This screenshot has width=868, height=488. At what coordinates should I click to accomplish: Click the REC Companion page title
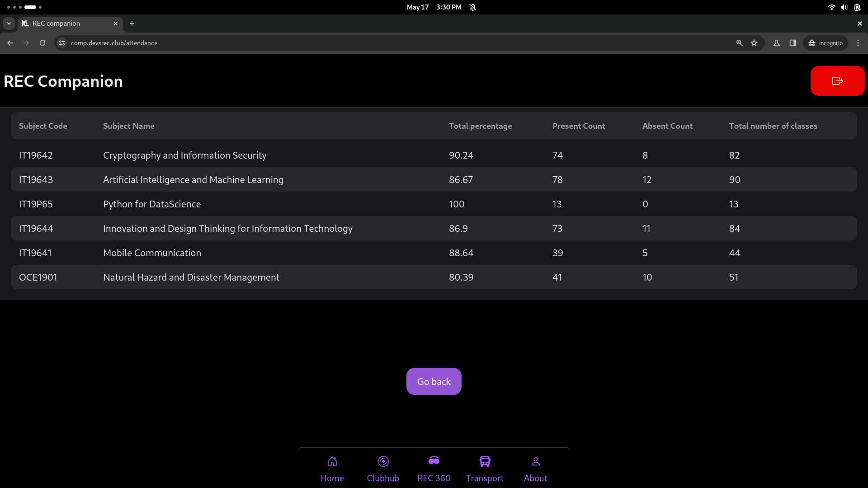63,81
